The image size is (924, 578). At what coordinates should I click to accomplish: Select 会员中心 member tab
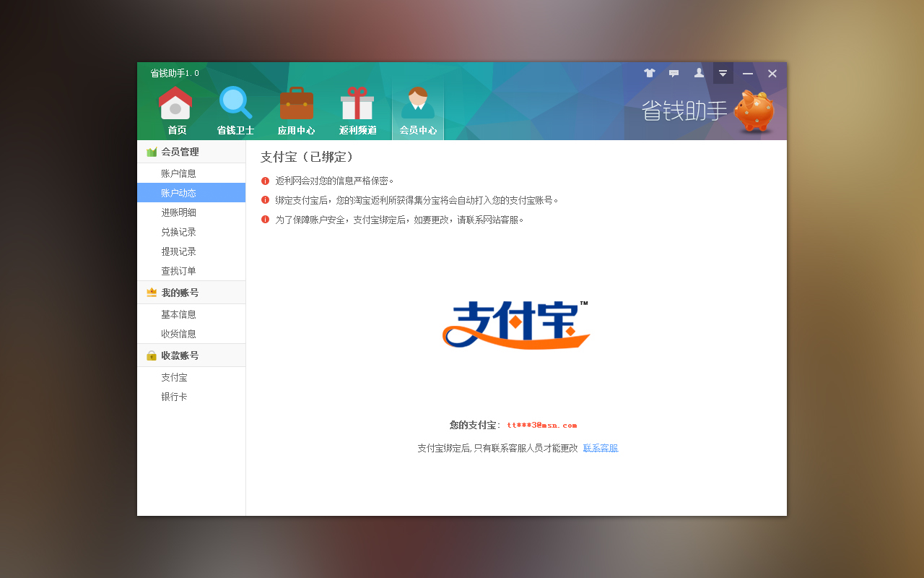[418, 111]
